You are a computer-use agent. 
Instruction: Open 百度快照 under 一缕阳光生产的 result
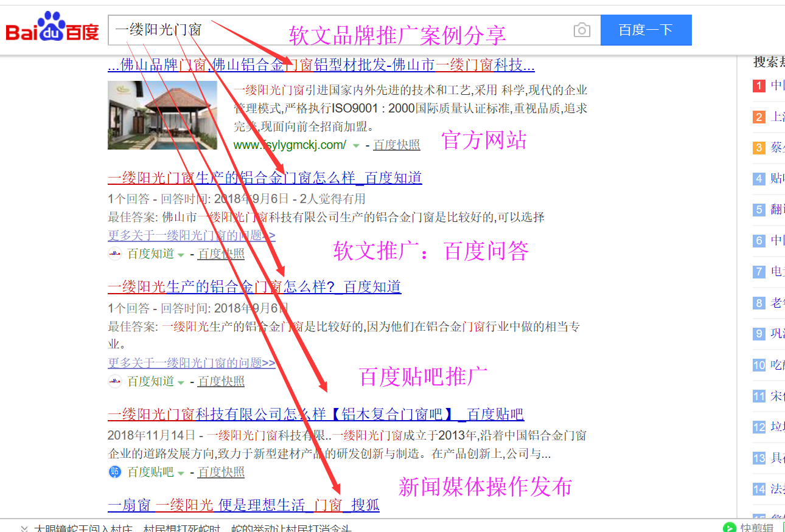[x=221, y=381]
